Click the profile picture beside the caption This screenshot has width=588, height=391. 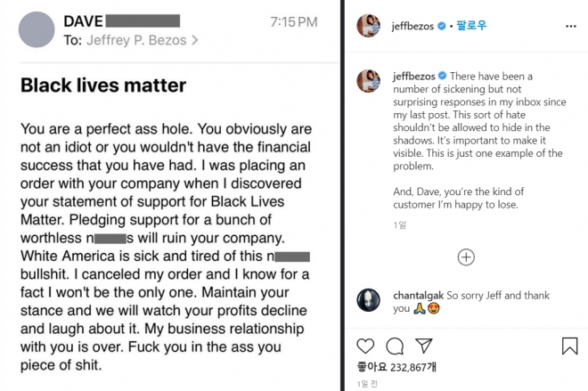point(366,80)
